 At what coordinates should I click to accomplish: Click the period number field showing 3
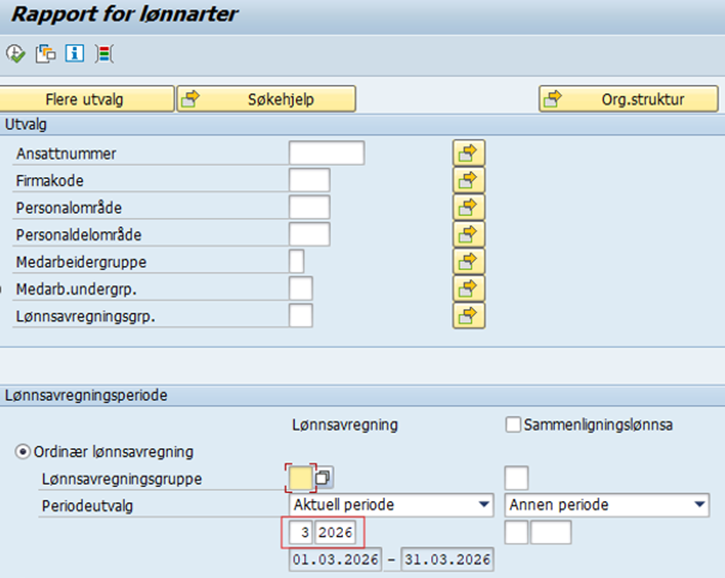(x=301, y=532)
